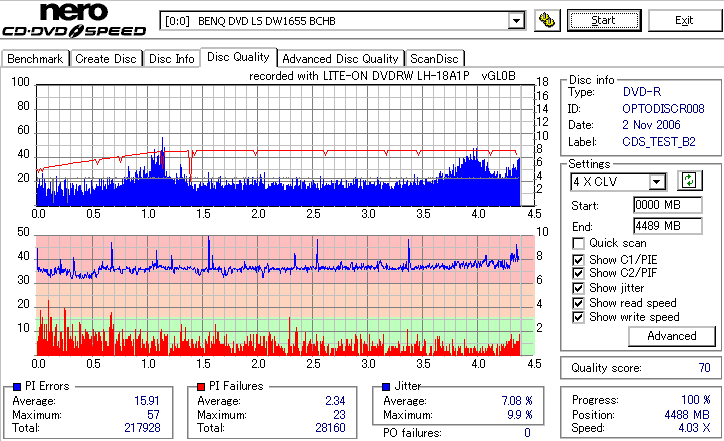Image resolution: width=724 pixels, height=441 pixels.
Task: Click PI Errors total 217928
Action: click(142, 428)
